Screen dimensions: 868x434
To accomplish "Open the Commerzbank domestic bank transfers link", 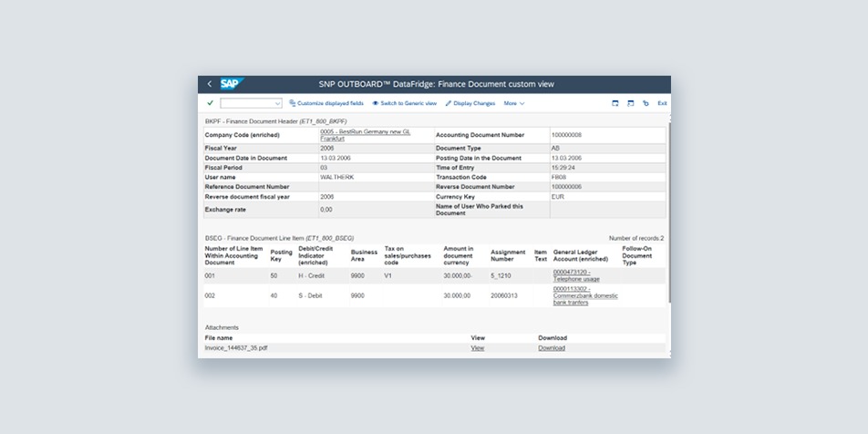I will (x=585, y=295).
